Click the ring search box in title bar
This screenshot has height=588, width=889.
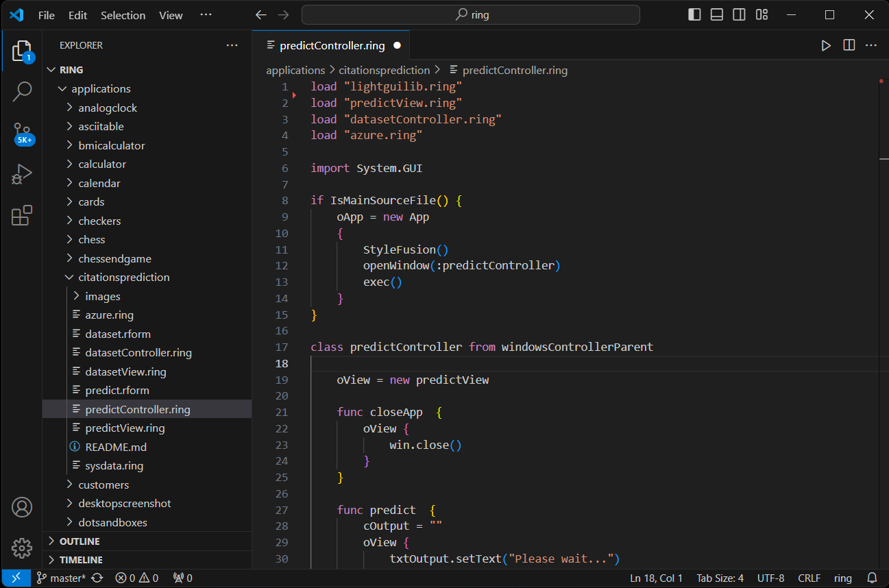coord(470,14)
